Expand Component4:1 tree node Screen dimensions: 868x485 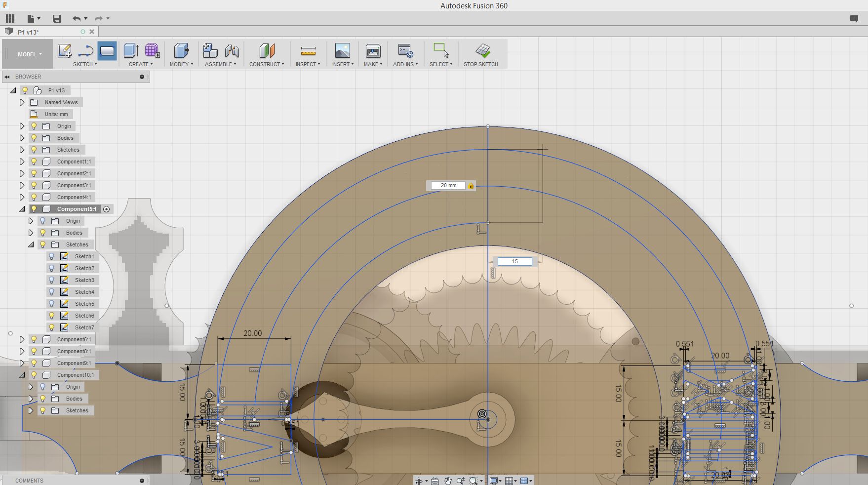click(x=22, y=197)
